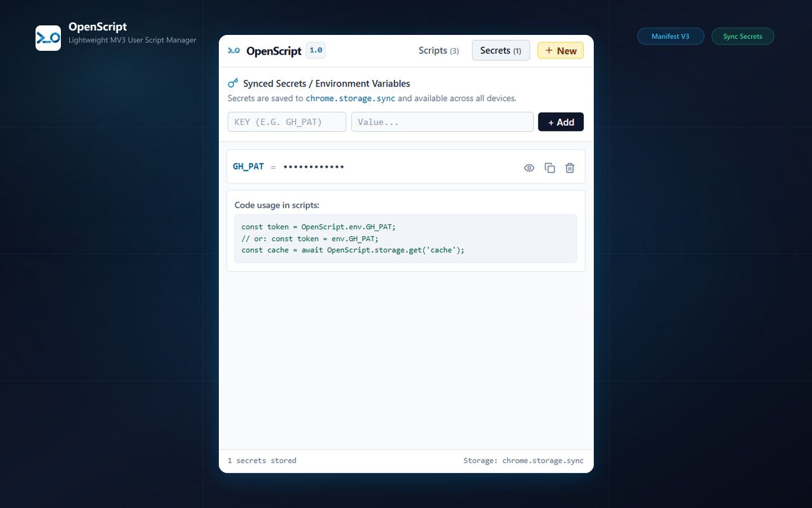Click the OpenScript popup header logo icon
Viewport: 812px width, 508px height.
tap(234, 51)
